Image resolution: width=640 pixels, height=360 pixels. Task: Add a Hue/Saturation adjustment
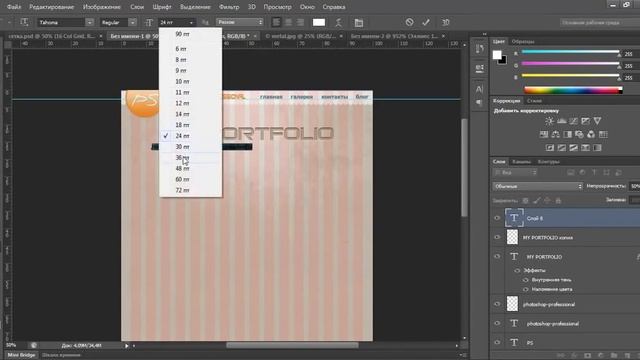pyautogui.click(x=544, y=134)
